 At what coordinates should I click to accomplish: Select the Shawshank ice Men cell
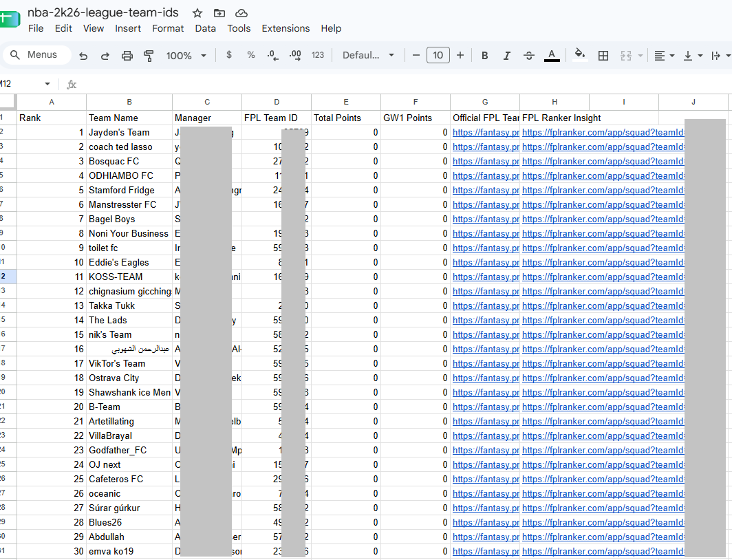click(129, 392)
